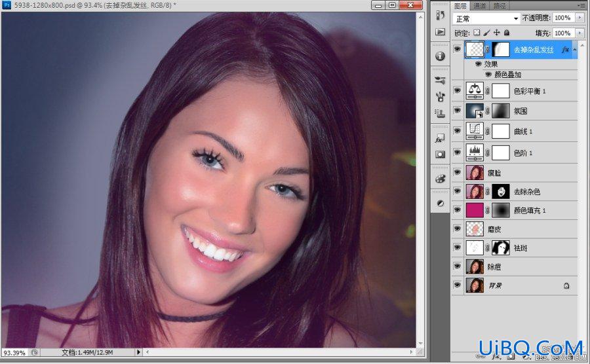Click the Levels adjustment icon of 色阶 1

(475, 153)
